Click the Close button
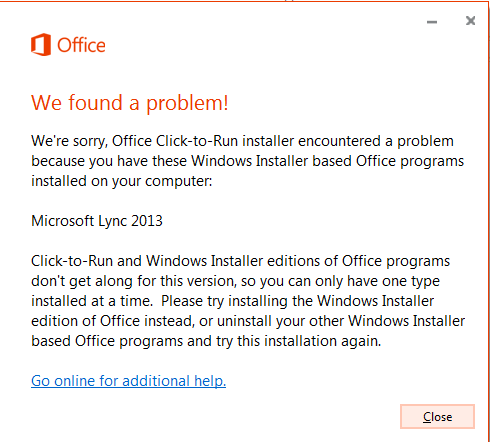This screenshot has width=490, height=442. point(437,417)
